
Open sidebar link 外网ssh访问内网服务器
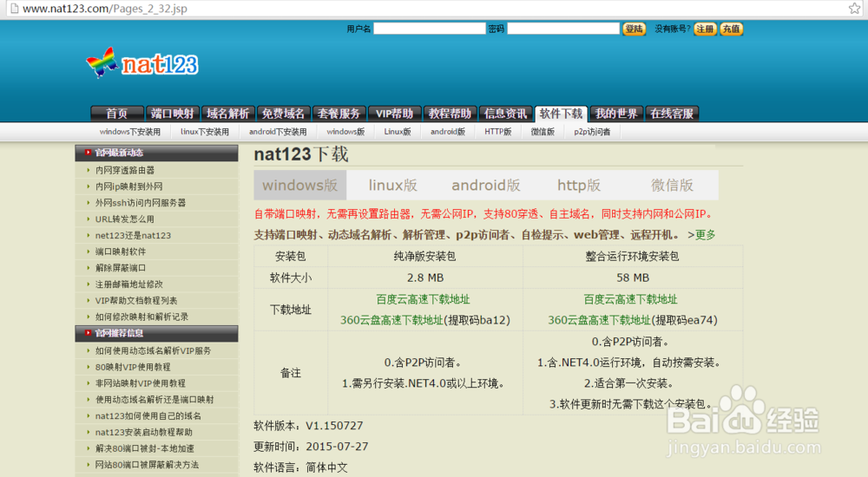pos(141,203)
